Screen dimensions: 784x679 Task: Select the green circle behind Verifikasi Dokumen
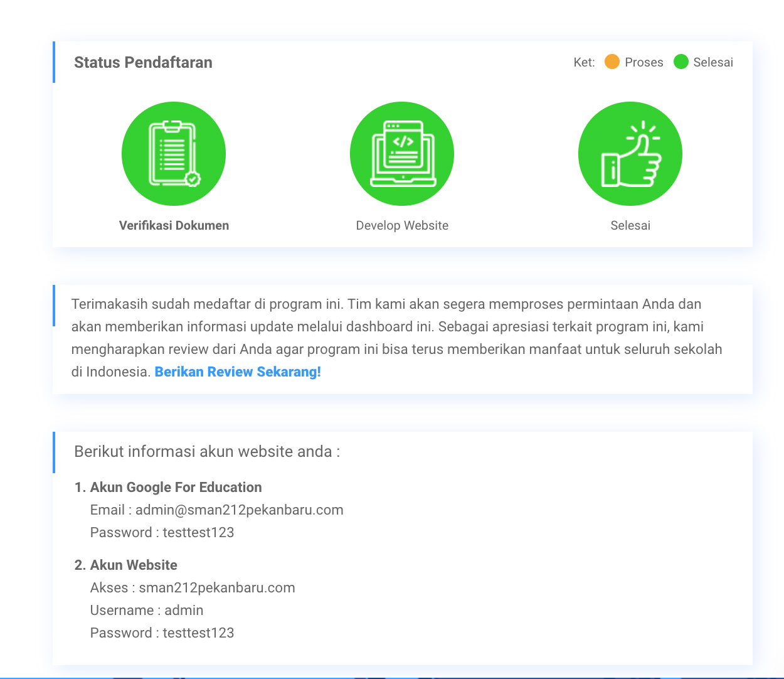[x=173, y=154]
